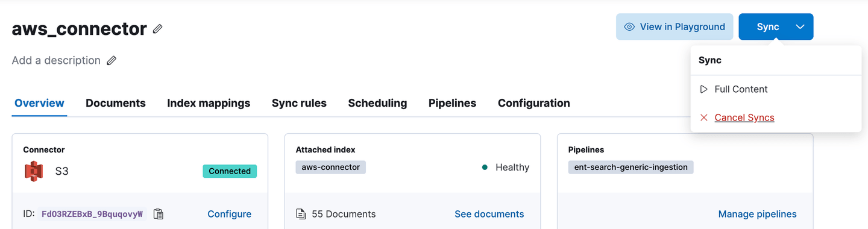Open the Scheduling tab
The image size is (868, 229).
coord(377,103)
